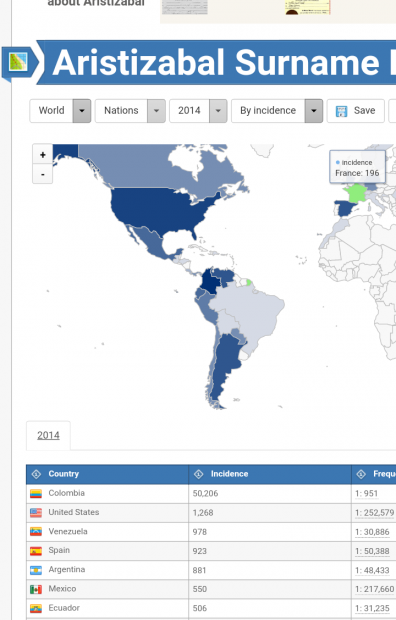
Task: Click the sort icon in Incidence header
Action: (x=199, y=474)
